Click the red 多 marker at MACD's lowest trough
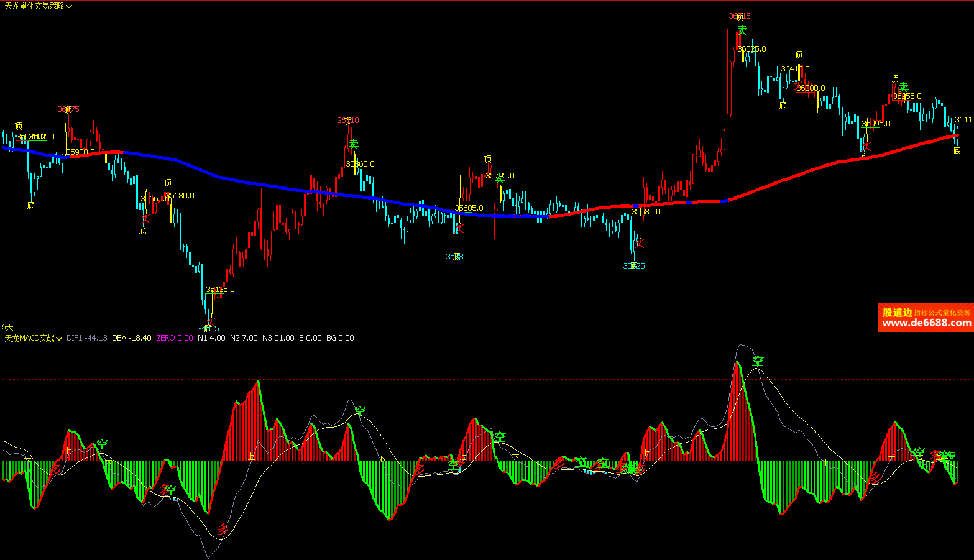The image size is (974, 560). pyautogui.click(x=224, y=530)
